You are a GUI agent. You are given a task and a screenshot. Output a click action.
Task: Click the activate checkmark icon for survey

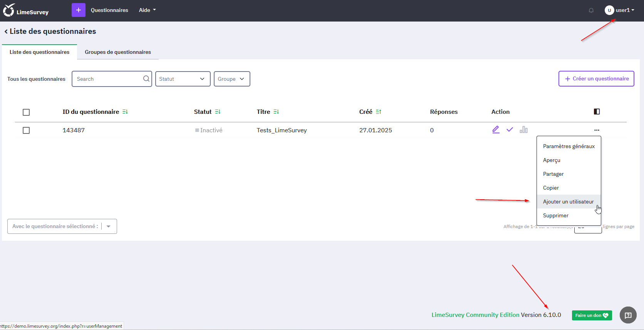point(510,130)
